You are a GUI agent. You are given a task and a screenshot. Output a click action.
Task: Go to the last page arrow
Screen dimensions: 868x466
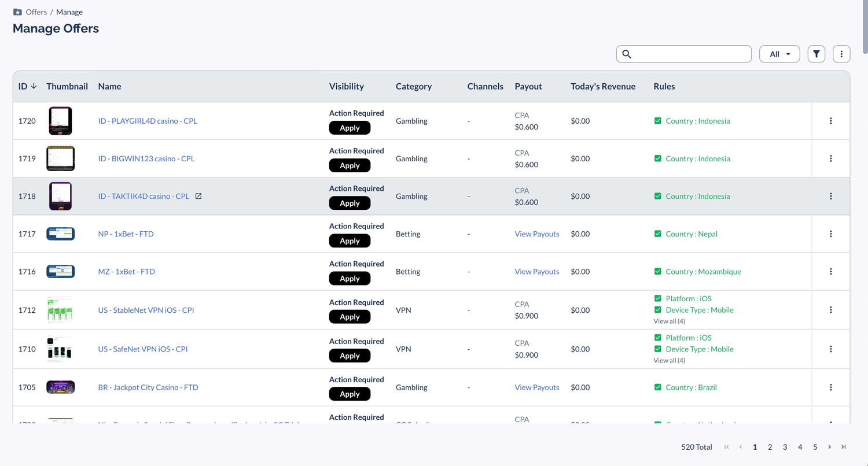(844, 447)
